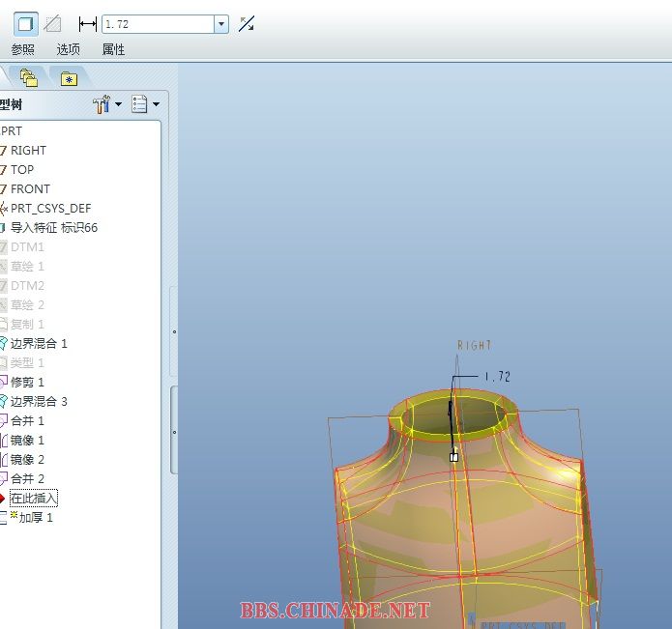Click the white drag handle on the model

pos(454,456)
